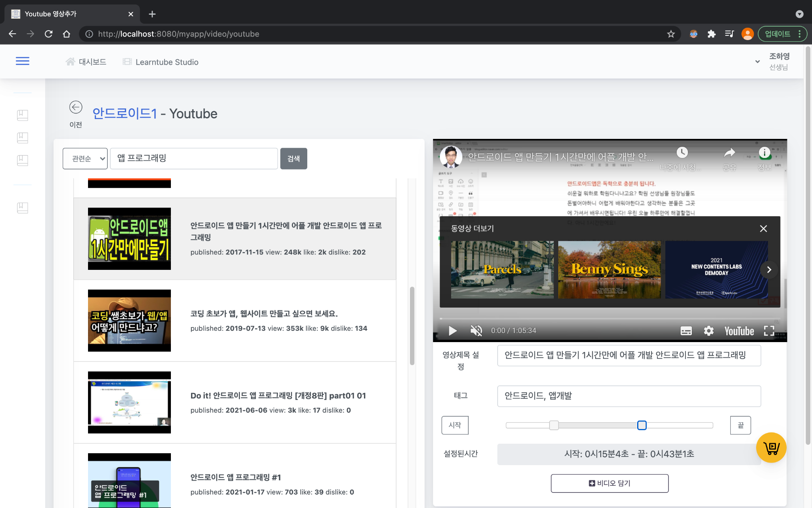Screen dimensions: 812x508
Task: Click the Watch Later clock icon on the player
Action: 682,153
